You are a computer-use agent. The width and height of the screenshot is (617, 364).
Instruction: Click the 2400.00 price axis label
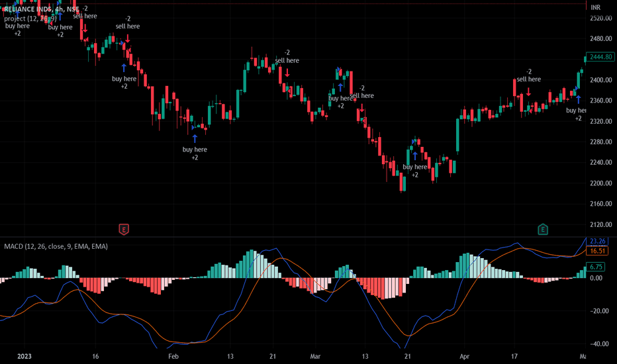[x=601, y=80]
